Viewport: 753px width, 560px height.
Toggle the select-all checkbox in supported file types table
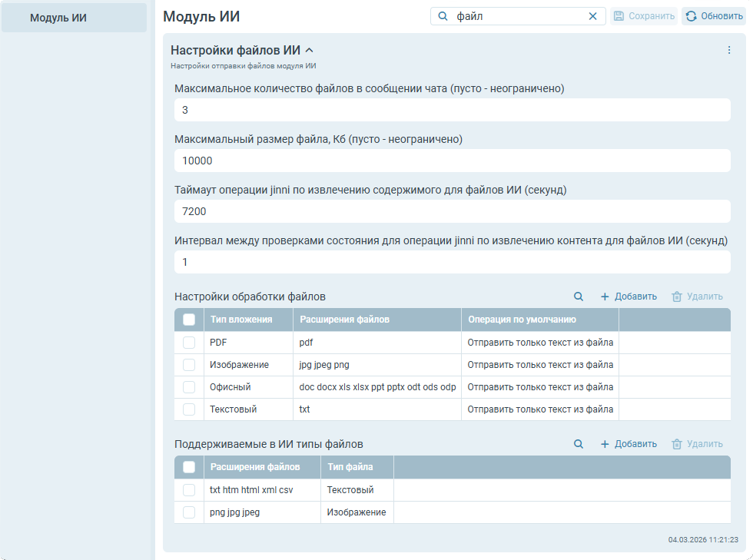[189, 467]
